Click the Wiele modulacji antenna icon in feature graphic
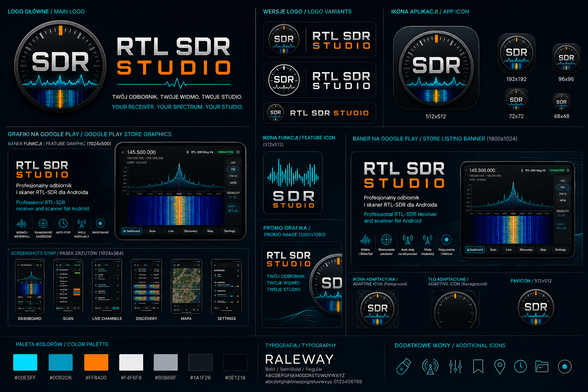588x392 pixels. (82, 223)
